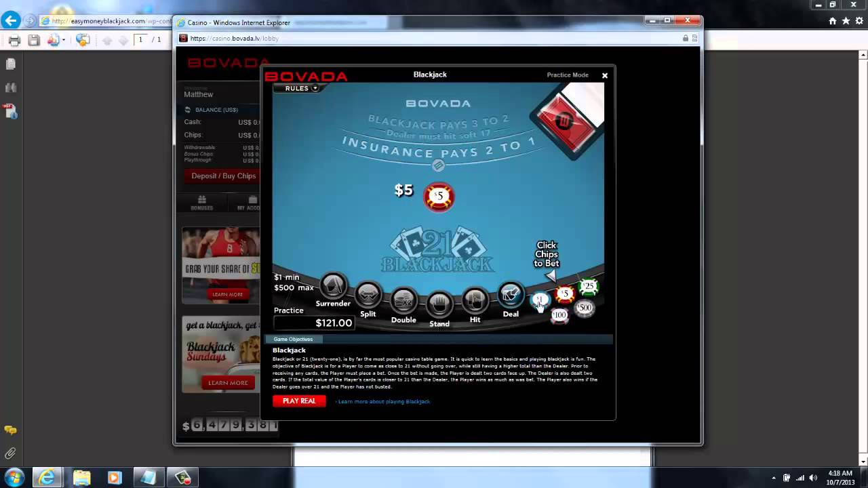Click the network signal tray icon
This screenshot has height=488, width=868.
(x=800, y=478)
